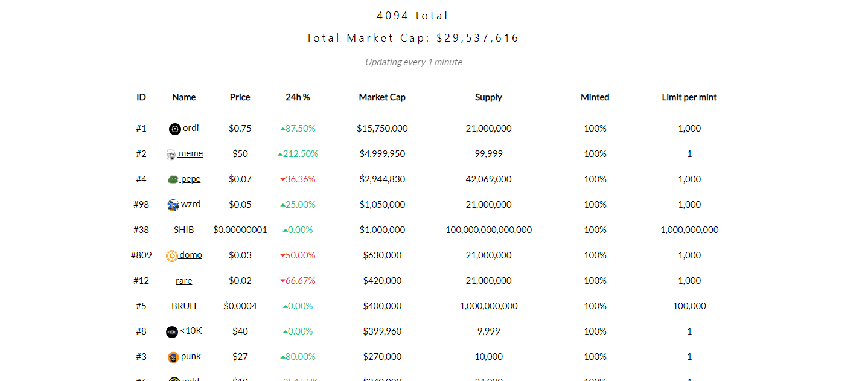868x381 pixels.
Task: Sort by the ID column header
Action: [141, 97]
